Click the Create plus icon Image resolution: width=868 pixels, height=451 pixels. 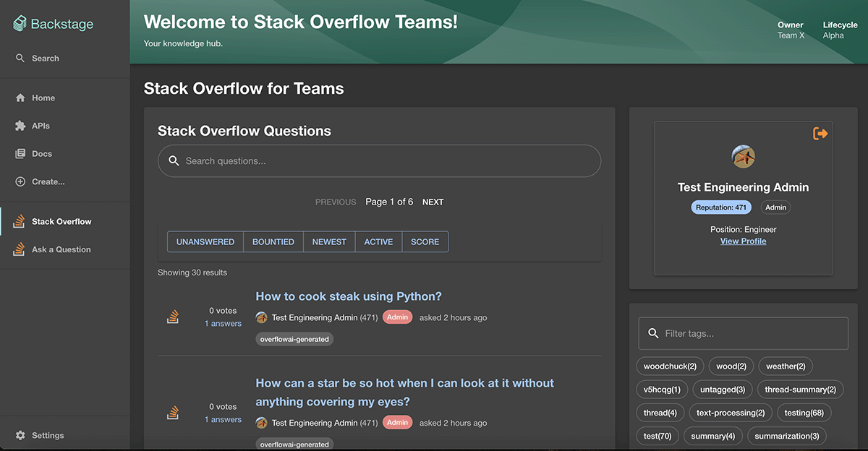tap(20, 182)
